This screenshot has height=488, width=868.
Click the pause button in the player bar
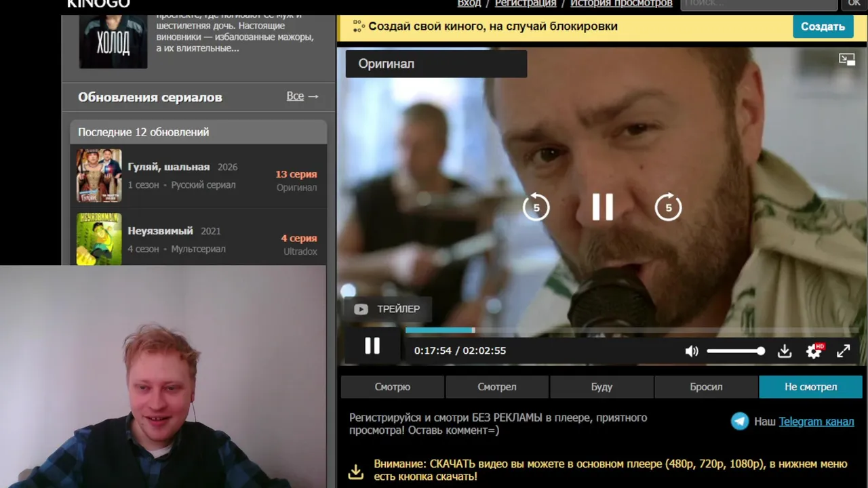(372, 346)
